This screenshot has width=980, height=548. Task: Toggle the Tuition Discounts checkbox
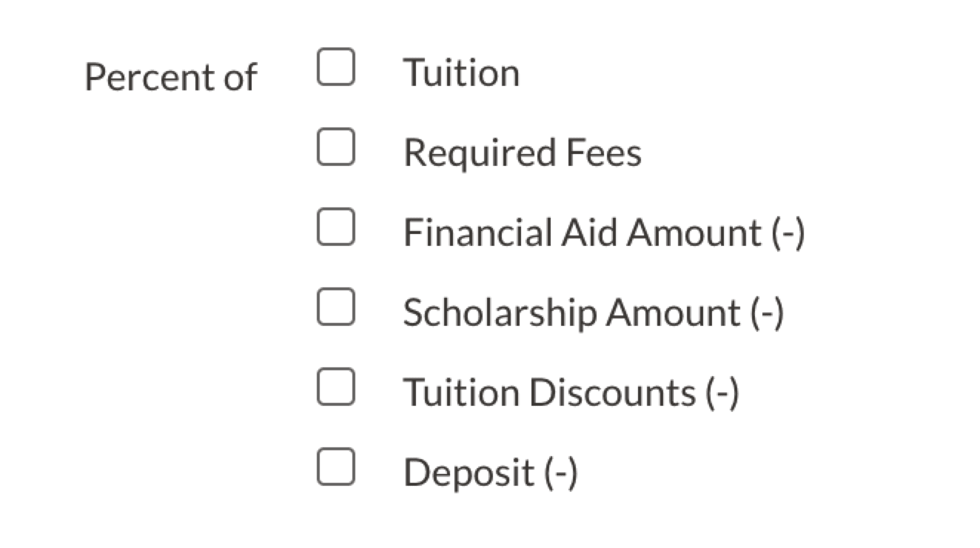tap(335, 387)
